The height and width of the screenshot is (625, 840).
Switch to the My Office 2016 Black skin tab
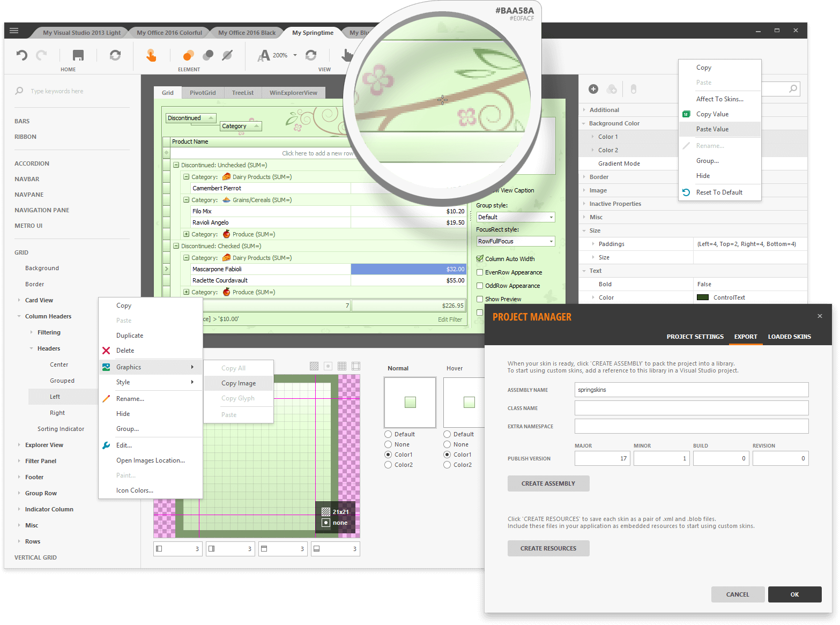tap(247, 33)
